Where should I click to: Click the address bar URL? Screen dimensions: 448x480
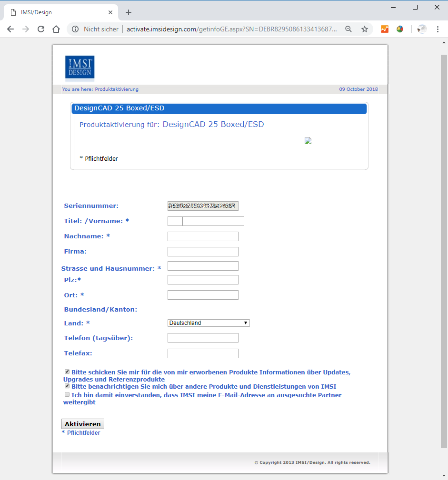[x=231, y=29]
